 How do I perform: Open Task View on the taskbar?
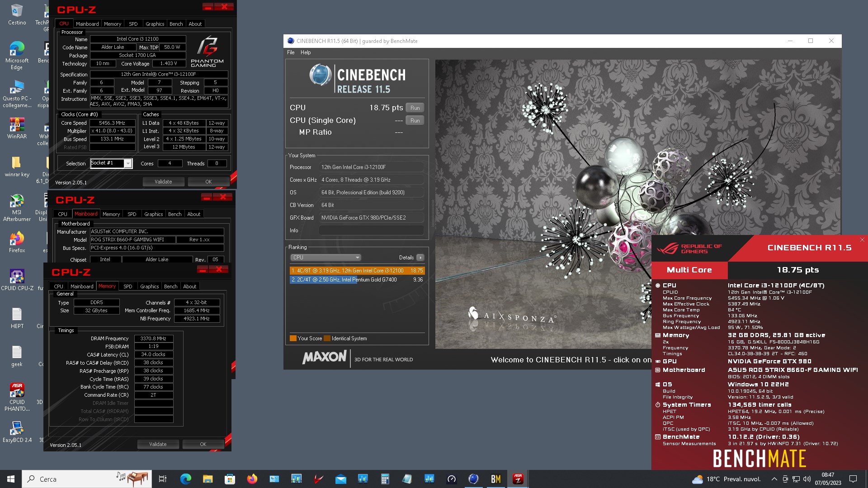tap(163, 479)
